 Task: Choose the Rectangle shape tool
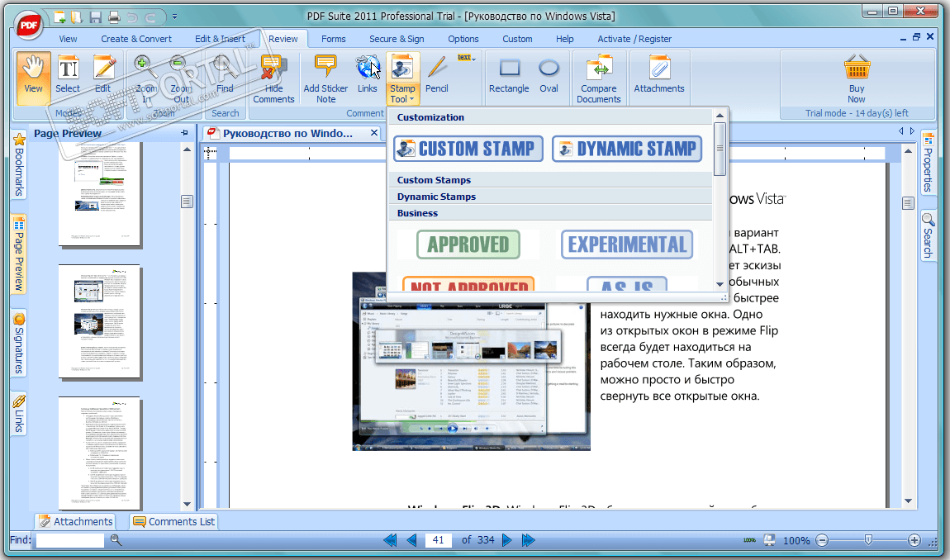click(509, 76)
